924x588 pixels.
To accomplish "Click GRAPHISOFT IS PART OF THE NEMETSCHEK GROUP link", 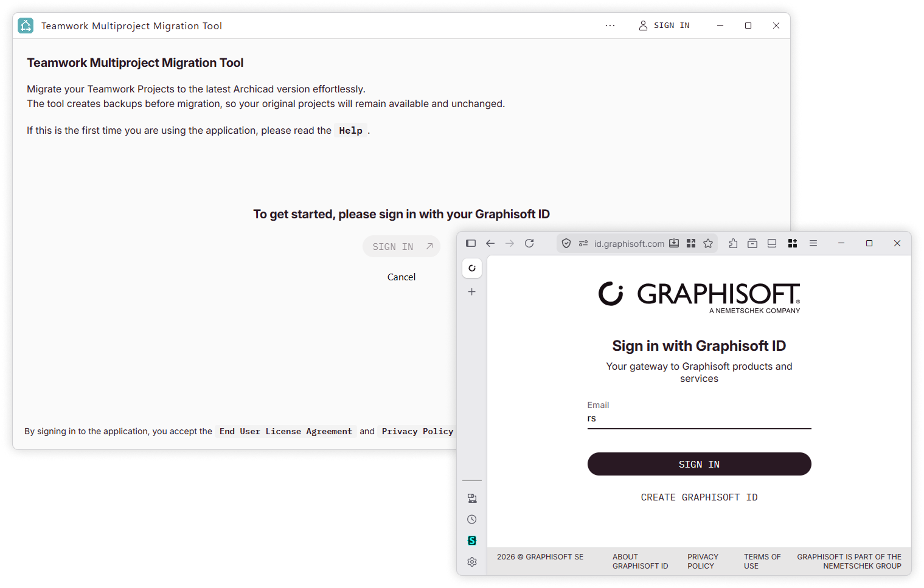I will (x=849, y=561).
